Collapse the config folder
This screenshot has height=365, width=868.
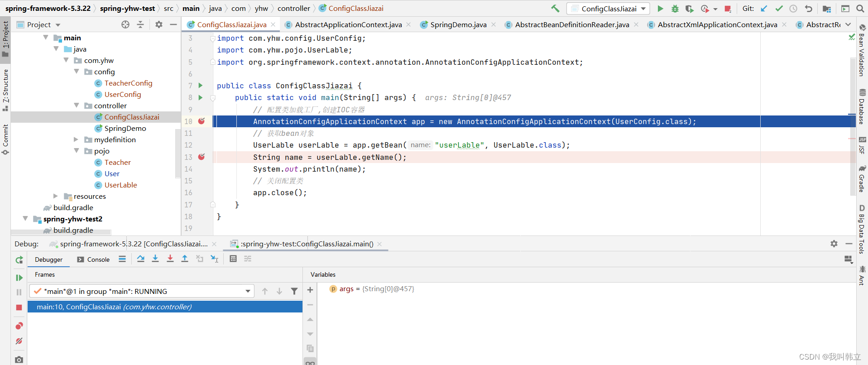pos(76,72)
